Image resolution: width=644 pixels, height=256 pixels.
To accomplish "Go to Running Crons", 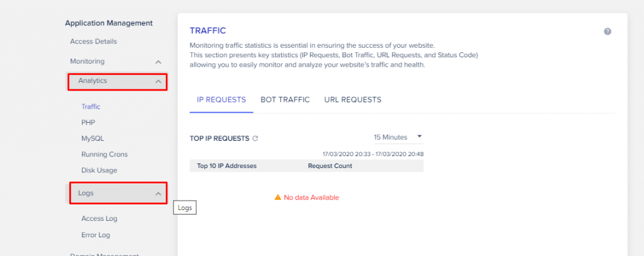I will 104,154.
